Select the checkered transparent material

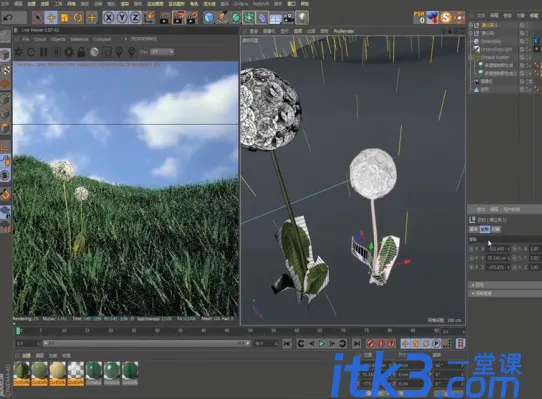click(75, 373)
